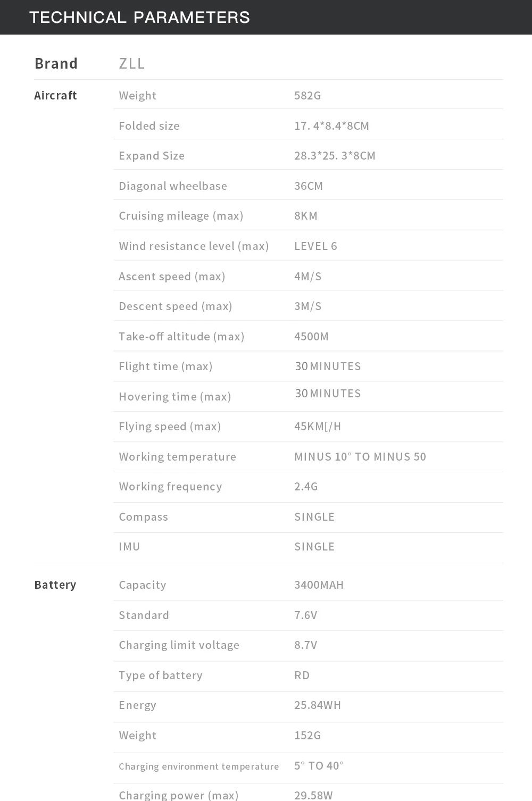Click the Battery section heading
The height and width of the screenshot is (801, 532).
point(55,585)
